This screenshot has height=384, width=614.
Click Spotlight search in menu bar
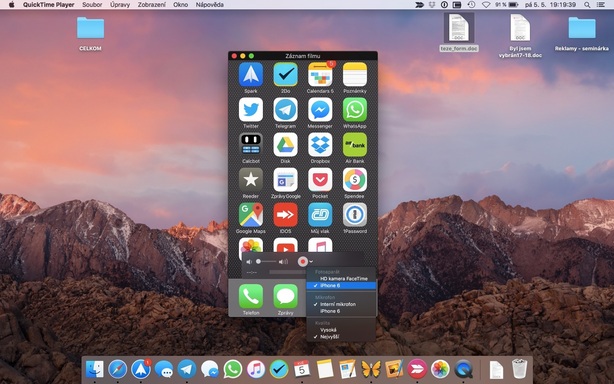587,5
